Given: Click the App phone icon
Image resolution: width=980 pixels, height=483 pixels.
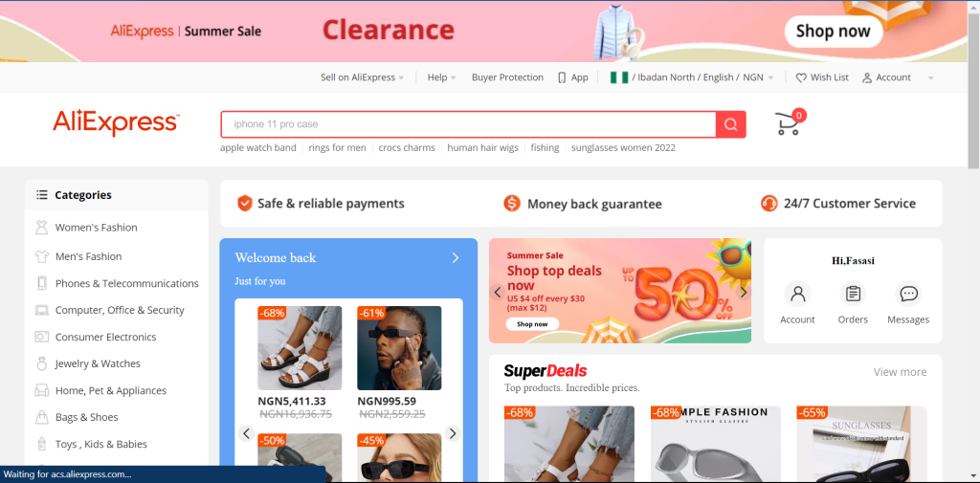Looking at the screenshot, I should (x=562, y=77).
